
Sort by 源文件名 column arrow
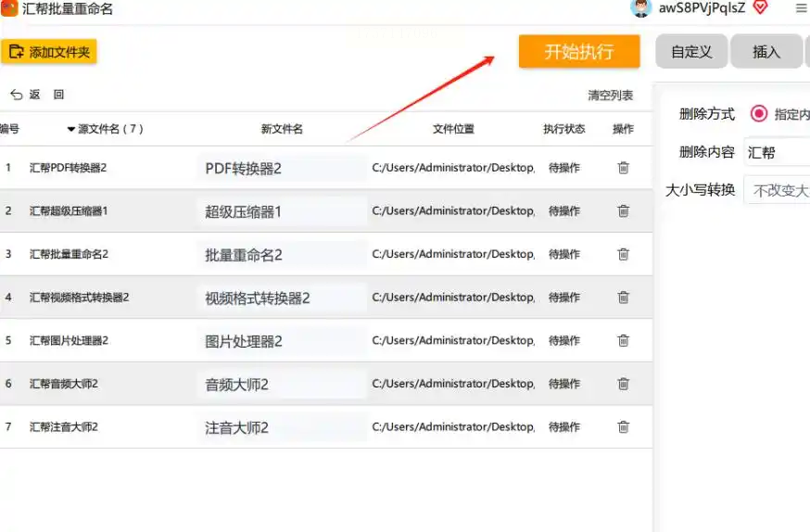click(x=71, y=129)
